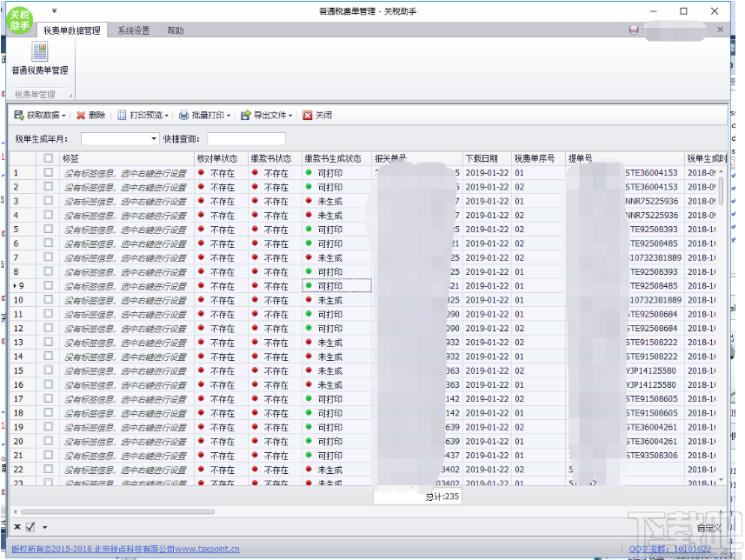Select the 可打印 cell in row 9
Viewport: 745px width, 560px height.
pyautogui.click(x=337, y=286)
